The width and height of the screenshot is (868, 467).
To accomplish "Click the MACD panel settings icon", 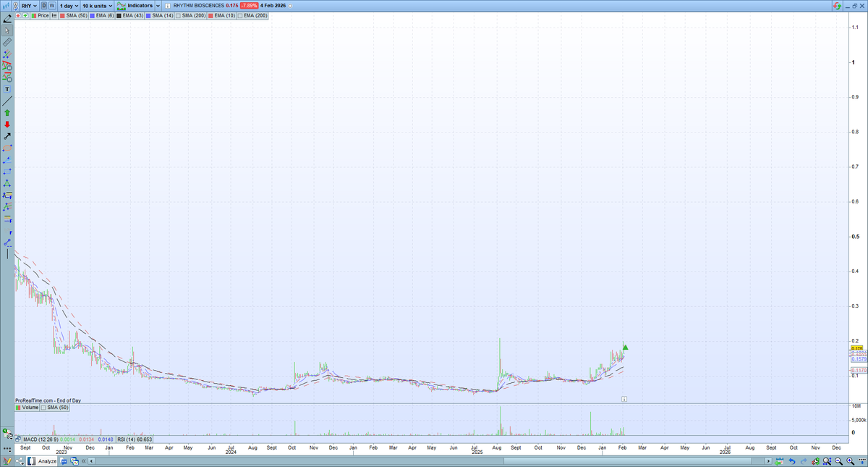I will tap(18, 439).
